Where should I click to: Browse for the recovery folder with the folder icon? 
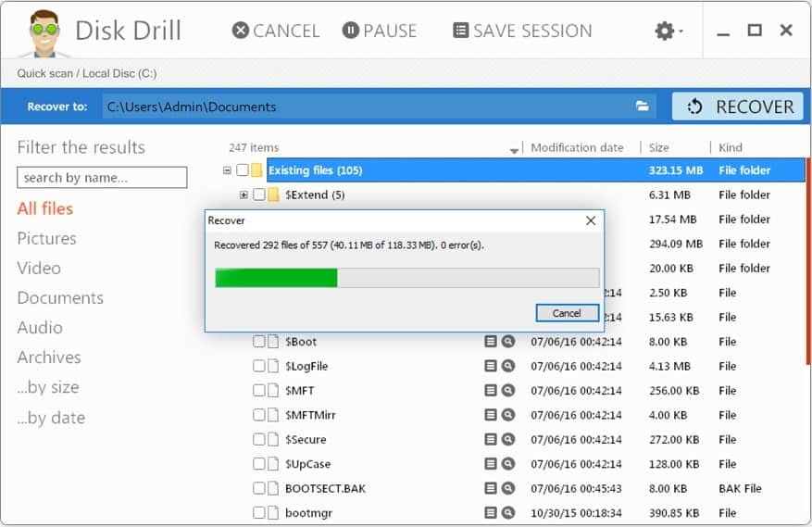(643, 107)
